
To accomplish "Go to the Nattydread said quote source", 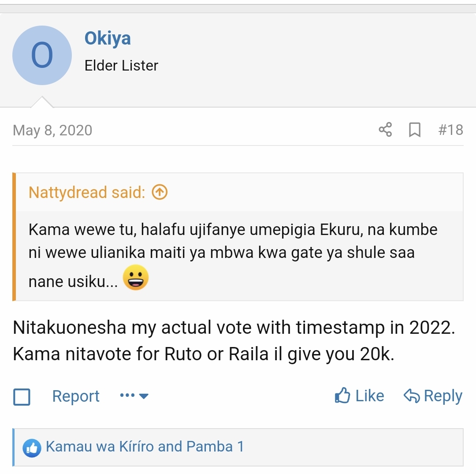I will 87,193.
